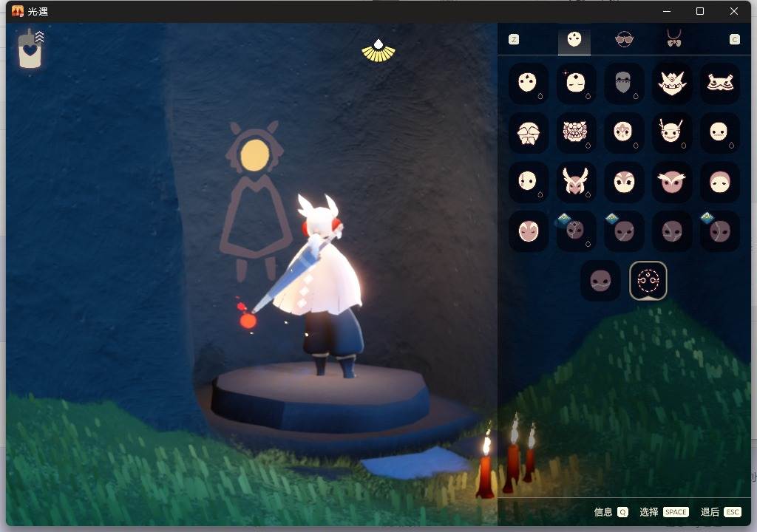Open the candle heart icon top-left
757x532 pixels.
pos(30,50)
